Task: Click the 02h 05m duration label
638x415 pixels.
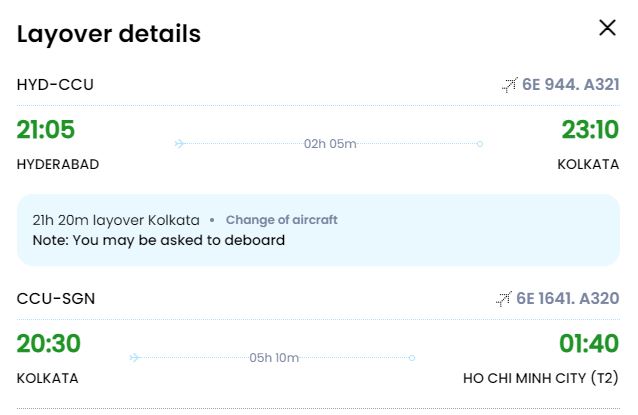Action: (330, 144)
